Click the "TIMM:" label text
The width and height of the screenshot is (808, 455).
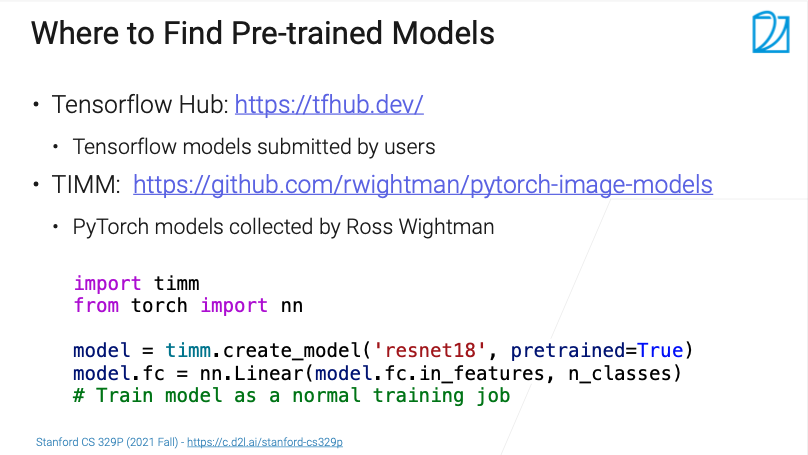85,184
